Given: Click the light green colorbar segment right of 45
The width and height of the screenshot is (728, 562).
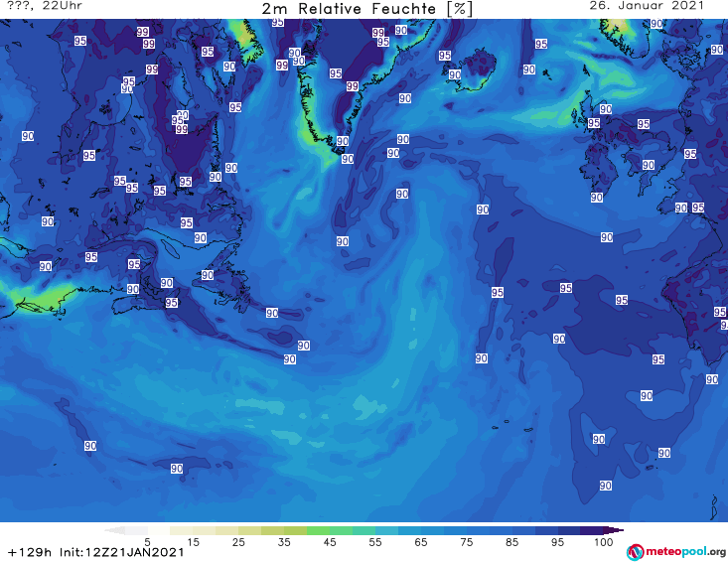Looking at the screenshot, I should pyautogui.click(x=342, y=530).
